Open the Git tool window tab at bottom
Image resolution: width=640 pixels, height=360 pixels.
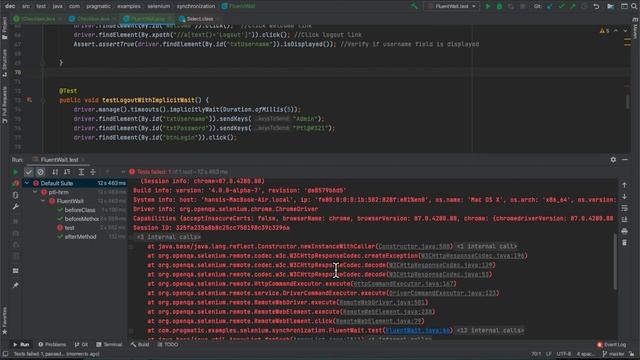[x=81, y=344]
